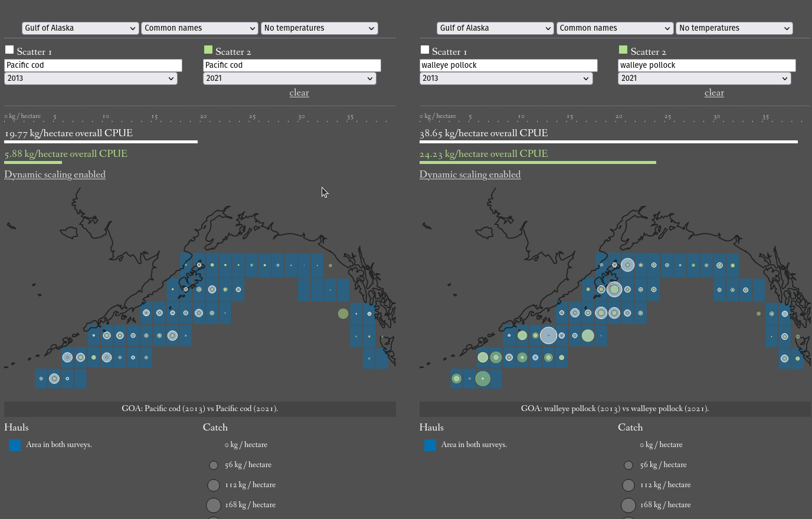The width and height of the screenshot is (812, 519).
Task: Open the 2021 year dropdown under walleye pollock
Action: pos(705,78)
